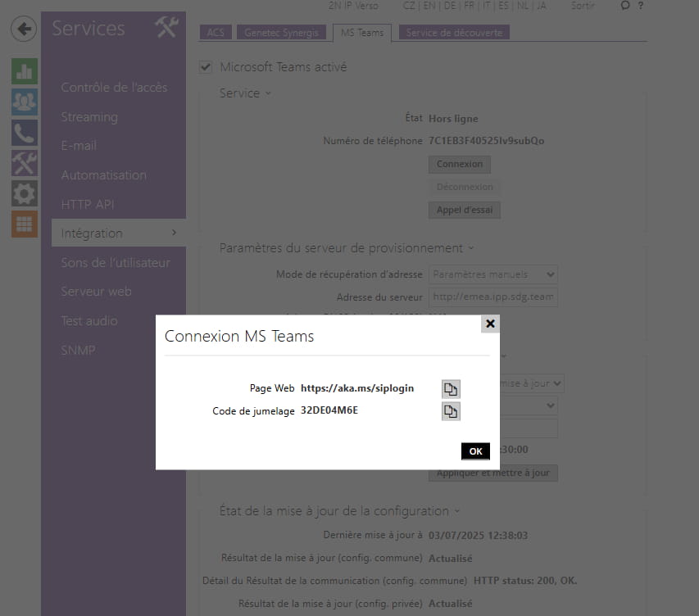This screenshot has width=699, height=616.
Task: Open the dropdown just under the 'mise à jour' dropdown
Action: [529, 405]
